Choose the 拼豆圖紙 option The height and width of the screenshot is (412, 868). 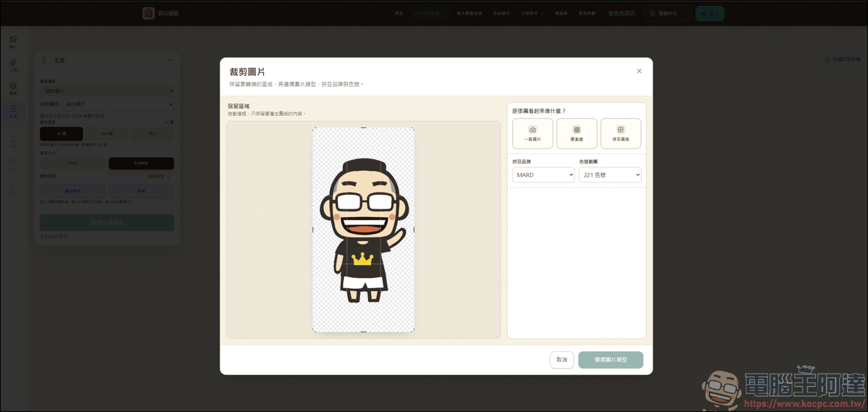(x=621, y=133)
